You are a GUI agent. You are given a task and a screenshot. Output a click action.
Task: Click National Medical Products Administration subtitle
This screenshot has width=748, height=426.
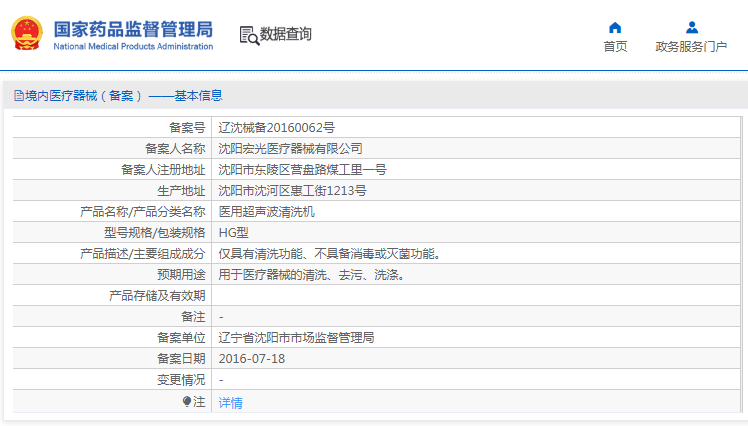click(x=133, y=46)
